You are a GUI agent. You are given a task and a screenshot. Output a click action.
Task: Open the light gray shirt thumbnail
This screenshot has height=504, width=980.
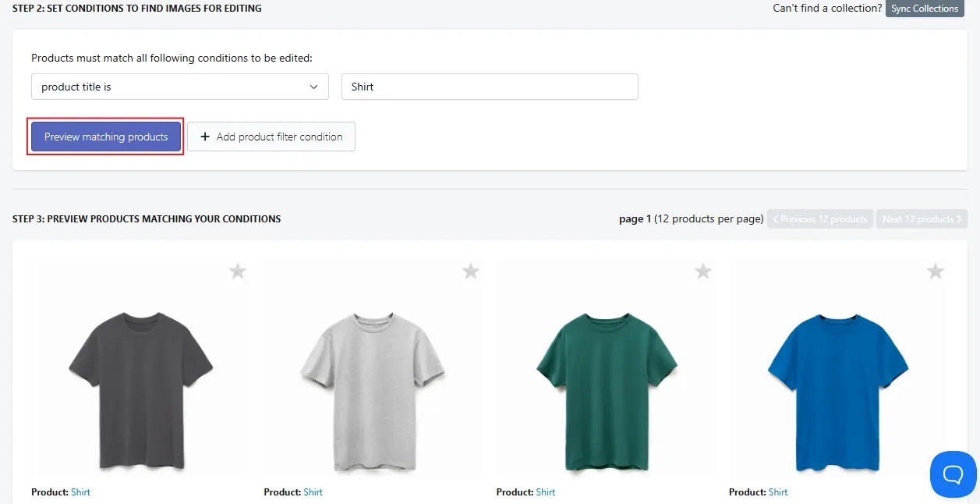tap(373, 368)
